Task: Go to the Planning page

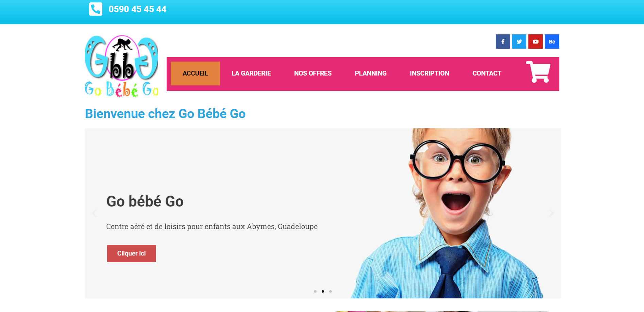Action: [371, 73]
